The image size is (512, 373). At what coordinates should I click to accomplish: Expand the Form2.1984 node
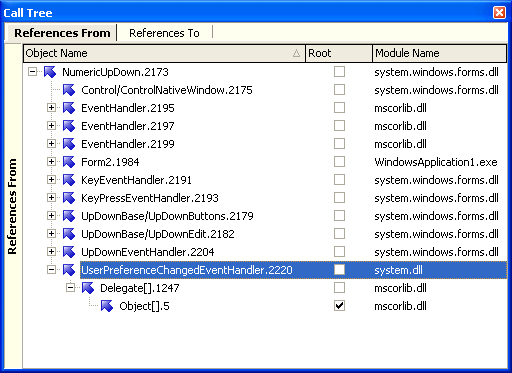(51, 162)
